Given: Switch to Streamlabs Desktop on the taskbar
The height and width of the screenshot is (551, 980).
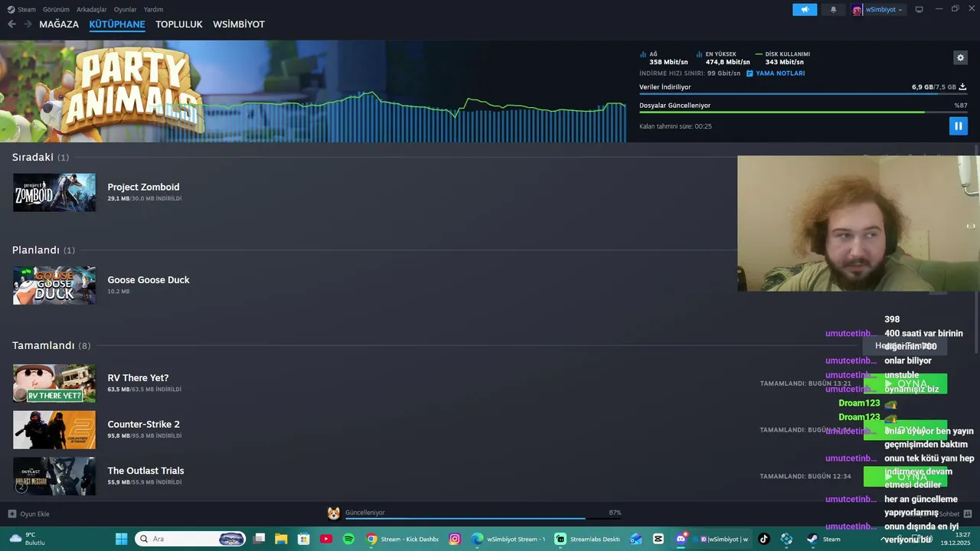Looking at the screenshot, I should (588, 539).
